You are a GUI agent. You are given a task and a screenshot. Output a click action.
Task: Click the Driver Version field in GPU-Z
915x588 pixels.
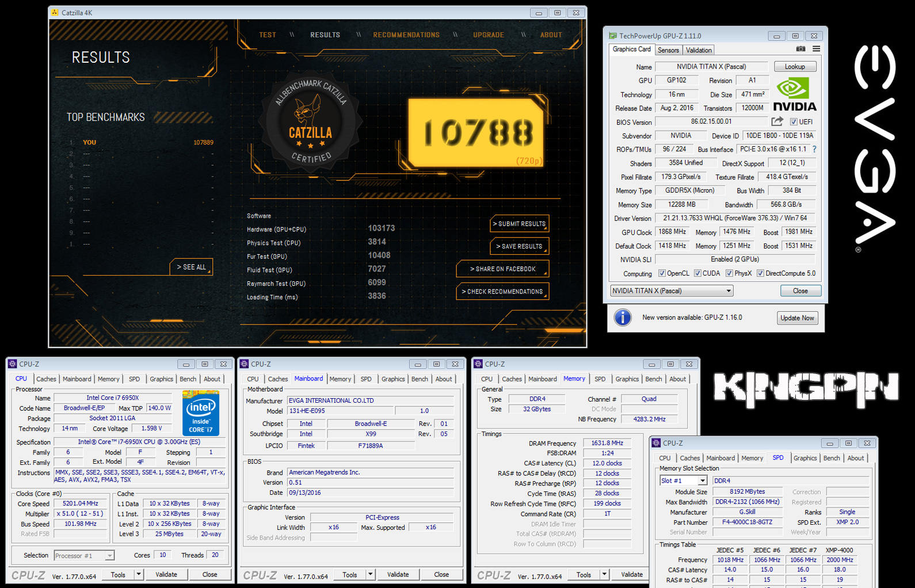click(735, 218)
